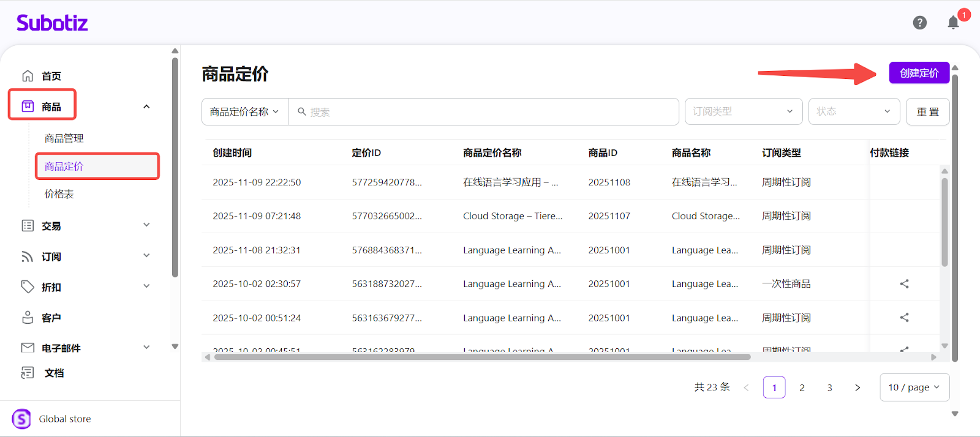Click the home icon in sidebar
The image size is (980, 437).
(x=28, y=76)
